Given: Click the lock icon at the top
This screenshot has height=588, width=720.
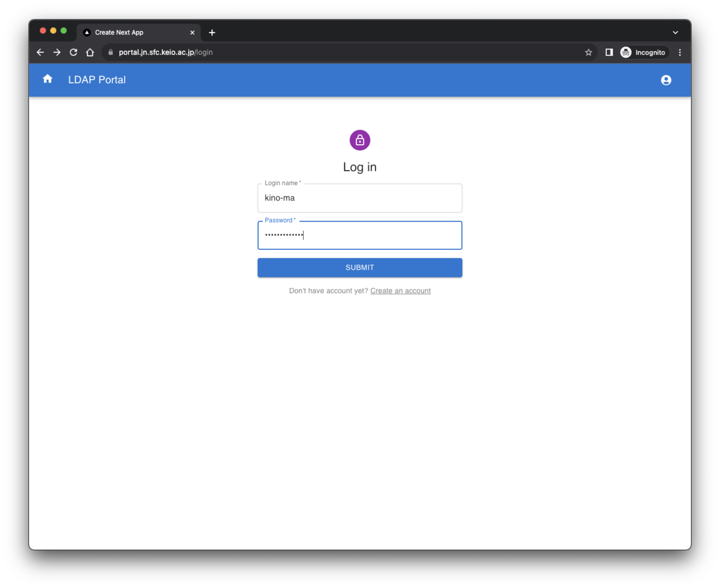Looking at the screenshot, I should [x=359, y=140].
